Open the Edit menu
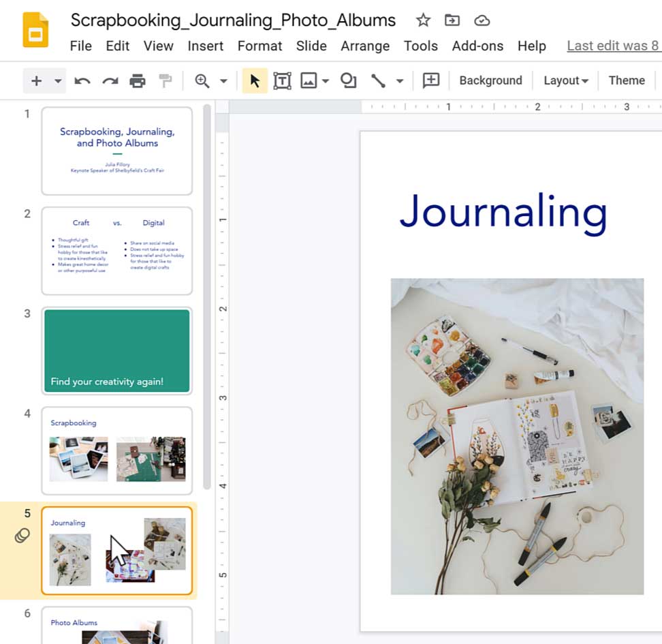Screen dimensions: 662x644 [117, 46]
